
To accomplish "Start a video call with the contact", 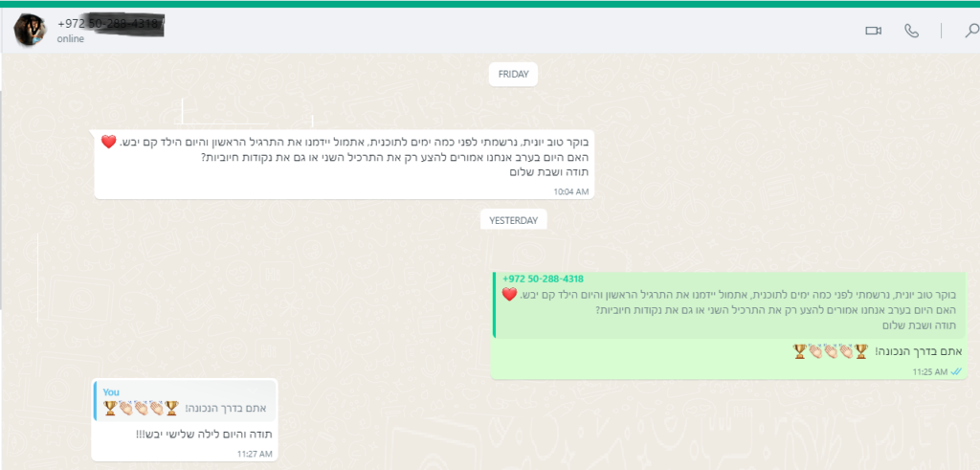I will pyautogui.click(x=873, y=31).
